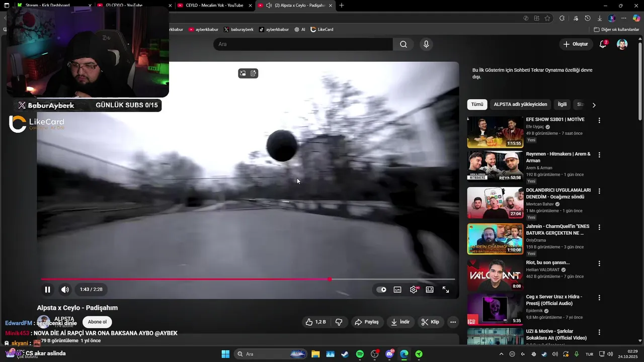This screenshot has height=362, width=644.
Task: Click the Abone ol subscribe button
Action: 97,322
